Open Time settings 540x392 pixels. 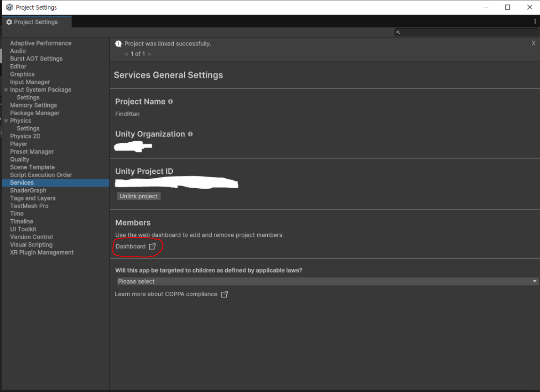pos(17,214)
